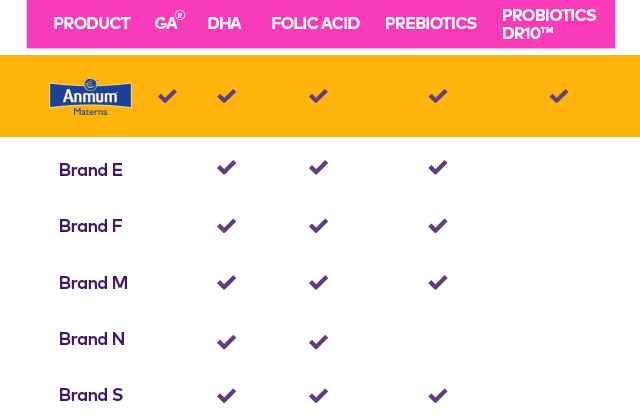Image resolution: width=640 pixels, height=418 pixels.
Task: Select the PRODUCT column header
Action: pyautogui.click(x=92, y=24)
